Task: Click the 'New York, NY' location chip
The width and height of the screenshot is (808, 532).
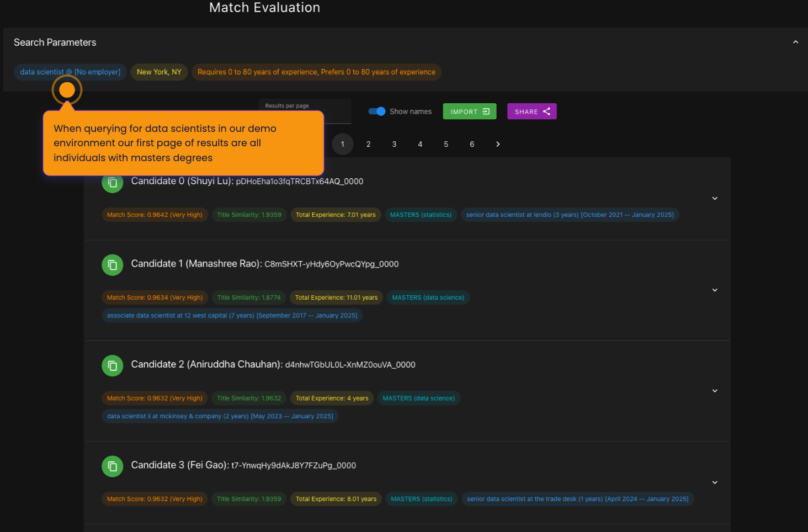Action: [x=159, y=72]
